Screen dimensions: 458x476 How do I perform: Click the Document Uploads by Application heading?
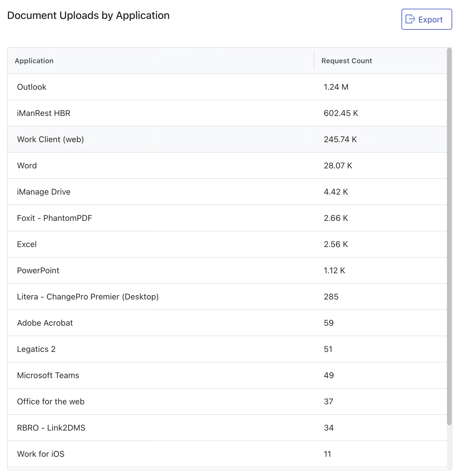[x=88, y=15]
